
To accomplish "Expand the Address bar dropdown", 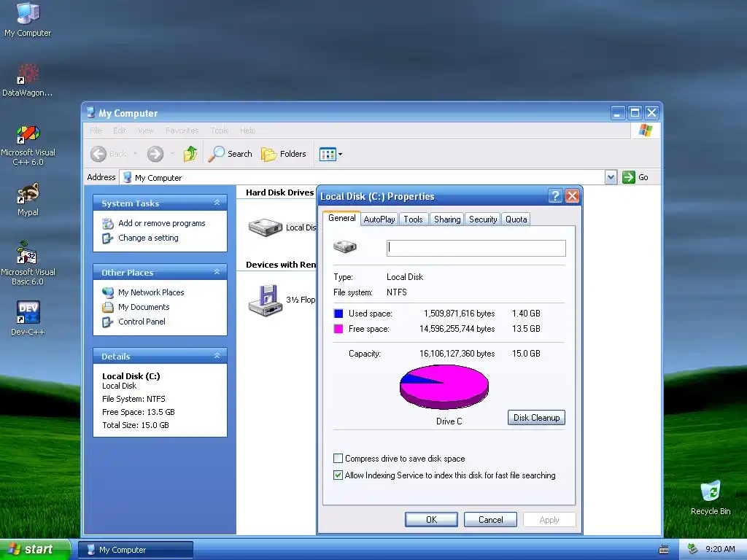I will point(611,178).
